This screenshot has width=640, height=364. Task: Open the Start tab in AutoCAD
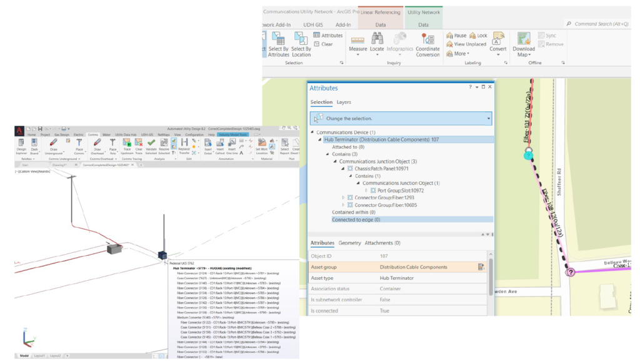(x=25, y=165)
